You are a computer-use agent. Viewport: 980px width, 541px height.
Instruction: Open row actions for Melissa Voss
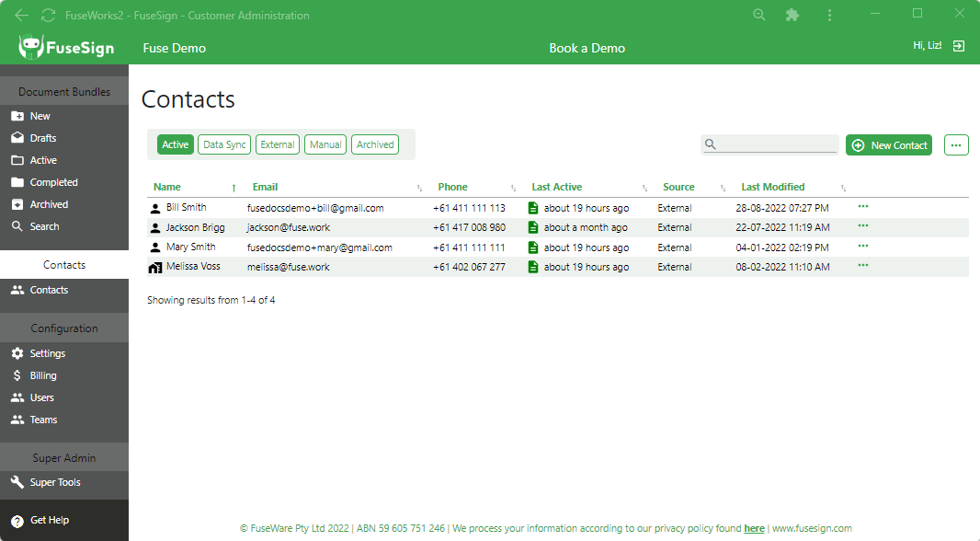[863, 265]
